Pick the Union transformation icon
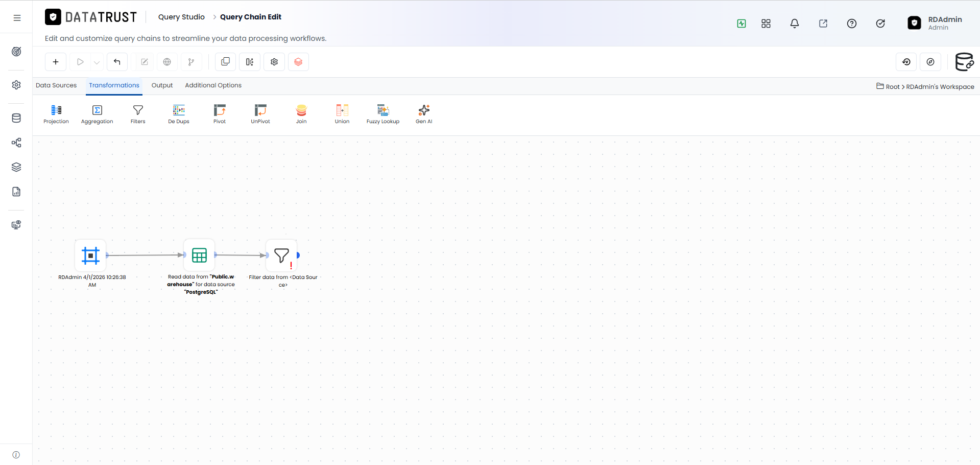 (x=342, y=114)
